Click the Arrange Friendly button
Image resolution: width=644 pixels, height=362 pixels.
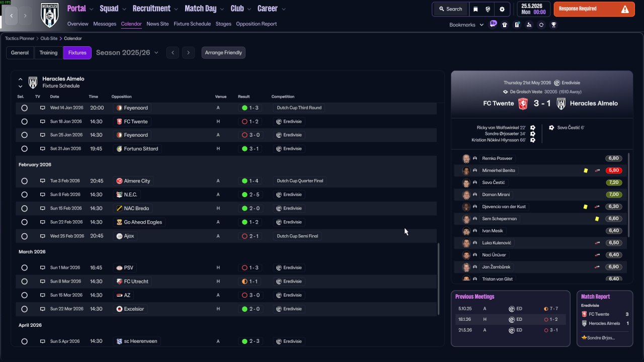click(x=223, y=53)
